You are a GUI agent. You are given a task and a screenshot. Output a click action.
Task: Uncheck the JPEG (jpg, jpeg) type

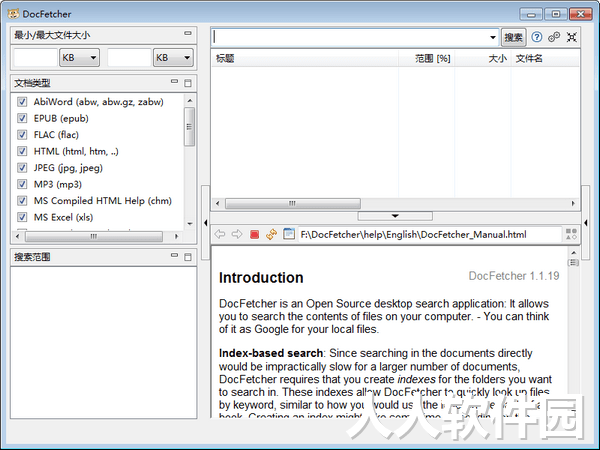pos(22,167)
